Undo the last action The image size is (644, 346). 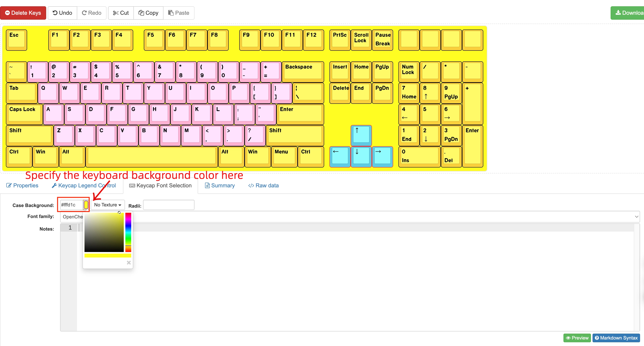(62, 13)
